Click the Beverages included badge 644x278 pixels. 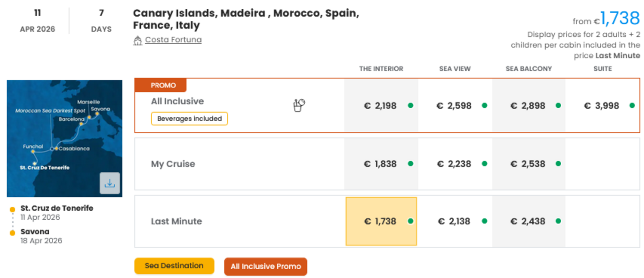click(189, 118)
